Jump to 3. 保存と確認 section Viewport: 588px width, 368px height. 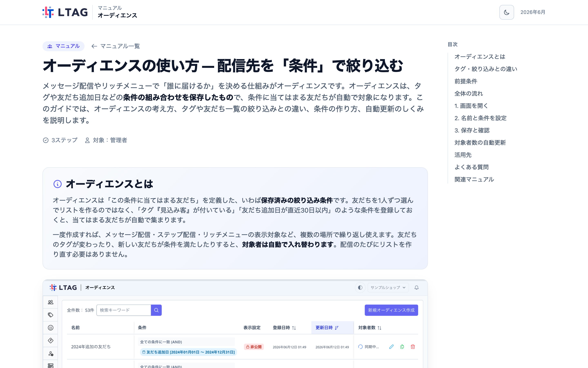pos(472,130)
